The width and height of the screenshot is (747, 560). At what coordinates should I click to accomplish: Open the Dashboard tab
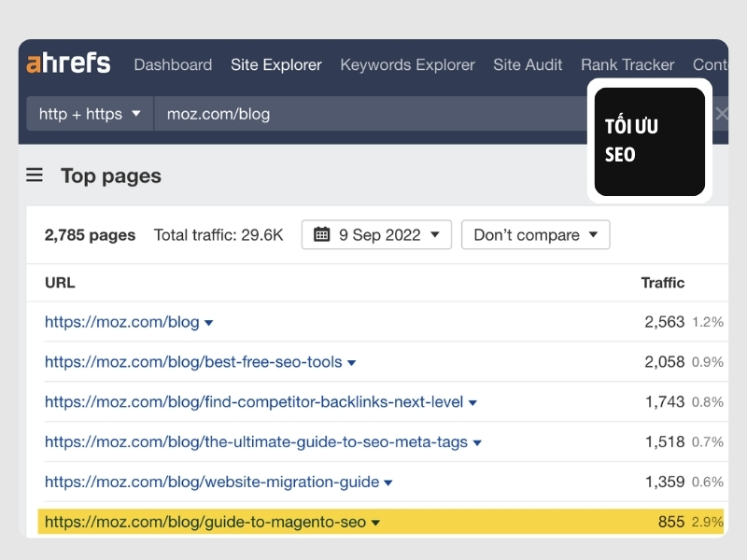(x=173, y=64)
